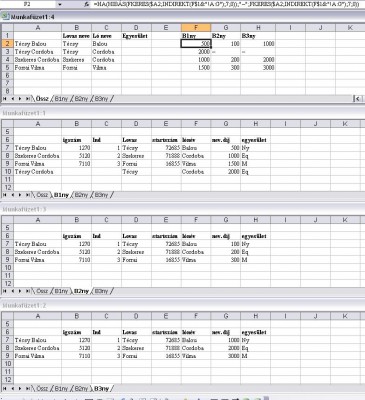Click select-all corner in Munkafüzet1:4 window

click(x=7, y=28)
